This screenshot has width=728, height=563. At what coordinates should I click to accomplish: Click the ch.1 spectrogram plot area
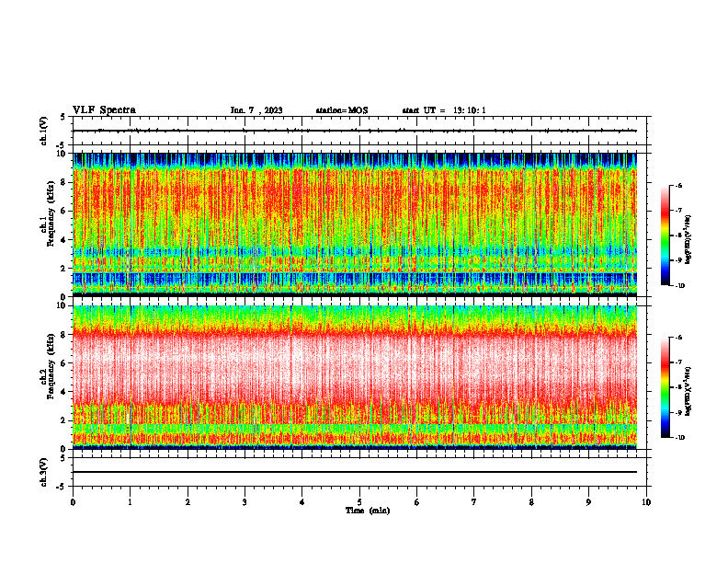(x=355, y=224)
